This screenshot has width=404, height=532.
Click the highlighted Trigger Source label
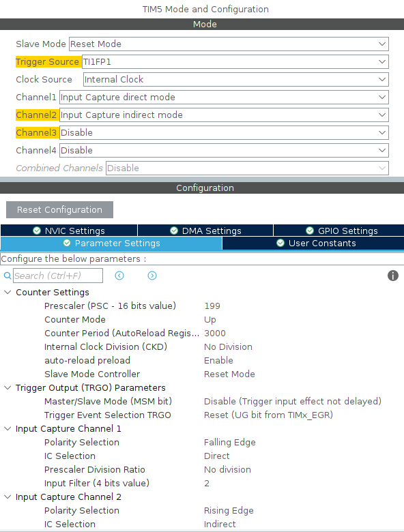pyautogui.click(x=48, y=62)
